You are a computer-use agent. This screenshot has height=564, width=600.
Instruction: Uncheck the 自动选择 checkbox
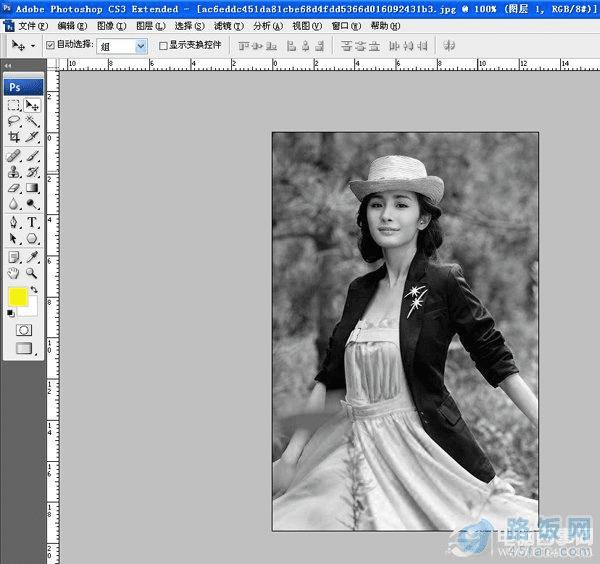tap(50, 46)
